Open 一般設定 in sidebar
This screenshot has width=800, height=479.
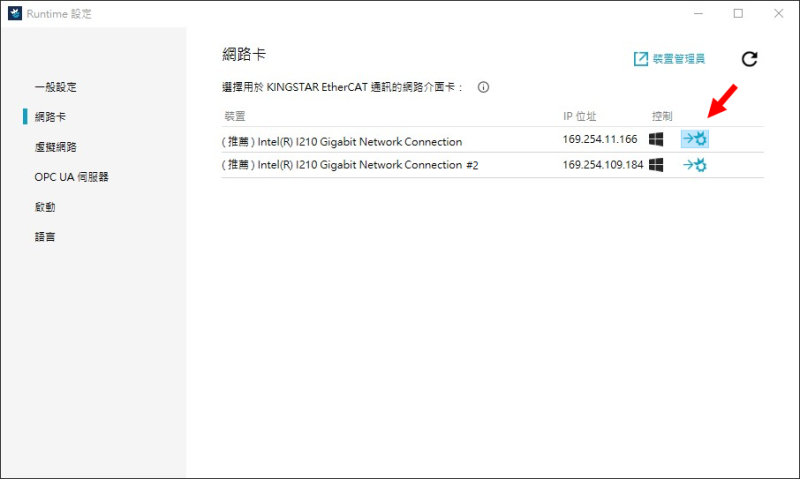click(x=56, y=87)
